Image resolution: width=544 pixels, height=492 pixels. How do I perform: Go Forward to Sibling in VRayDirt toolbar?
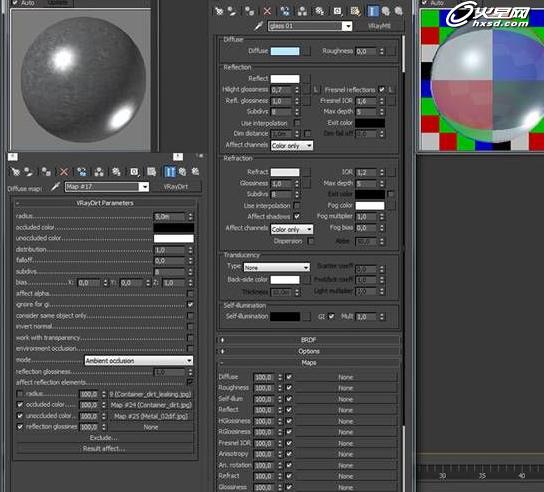click(195, 172)
